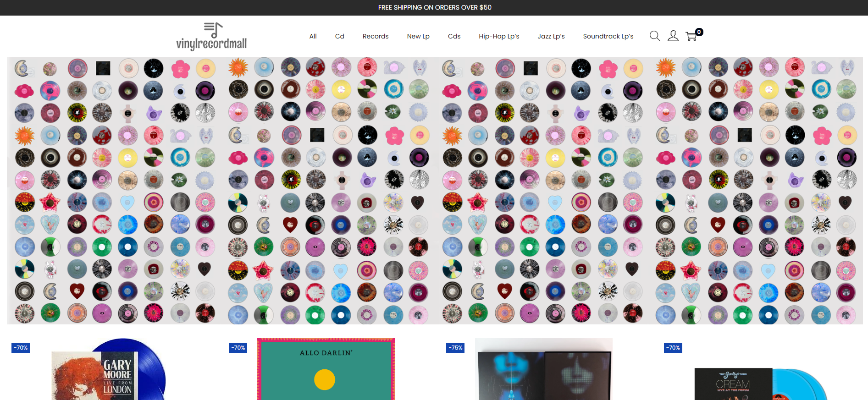Open the blue face box set product
Viewport: 868px width, 400px height.
[543, 370]
